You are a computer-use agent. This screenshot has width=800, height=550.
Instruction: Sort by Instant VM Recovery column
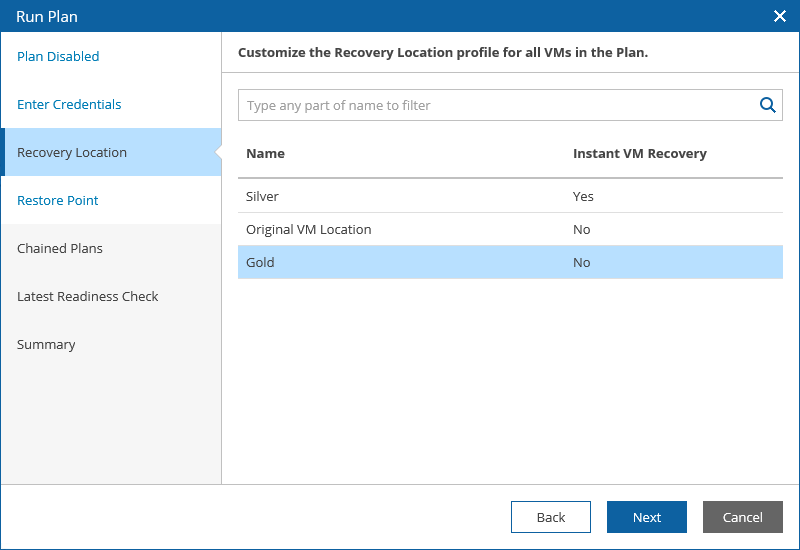(x=639, y=154)
